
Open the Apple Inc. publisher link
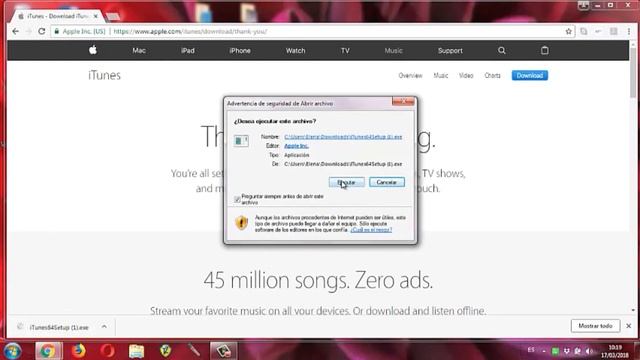(x=296, y=146)
